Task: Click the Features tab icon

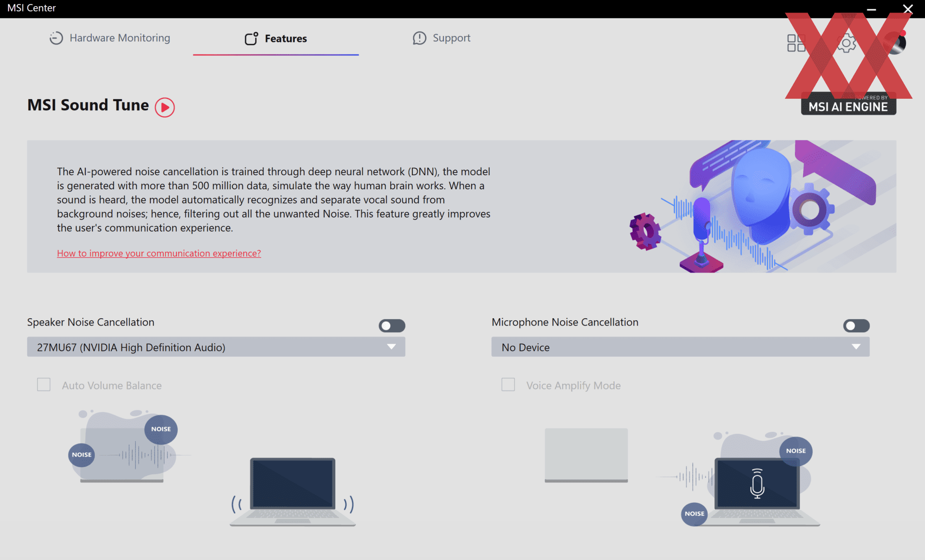Action: pos(251,39)
